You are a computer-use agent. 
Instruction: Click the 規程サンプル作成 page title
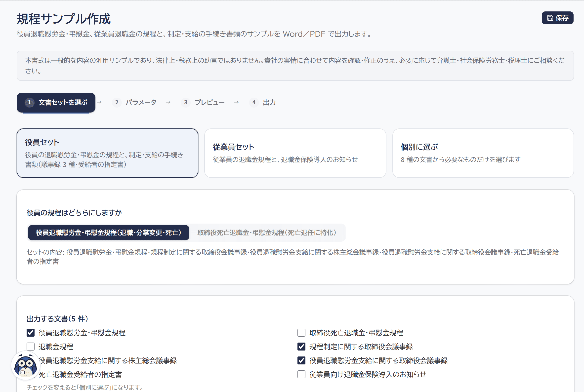click(x=64, y=19)
